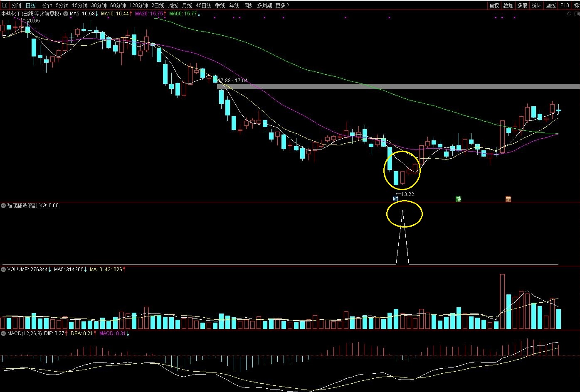The height and width of the screenshot is (392, 580).
Task: Select the 2日线 period tab
Action: [x=158, y=5]
